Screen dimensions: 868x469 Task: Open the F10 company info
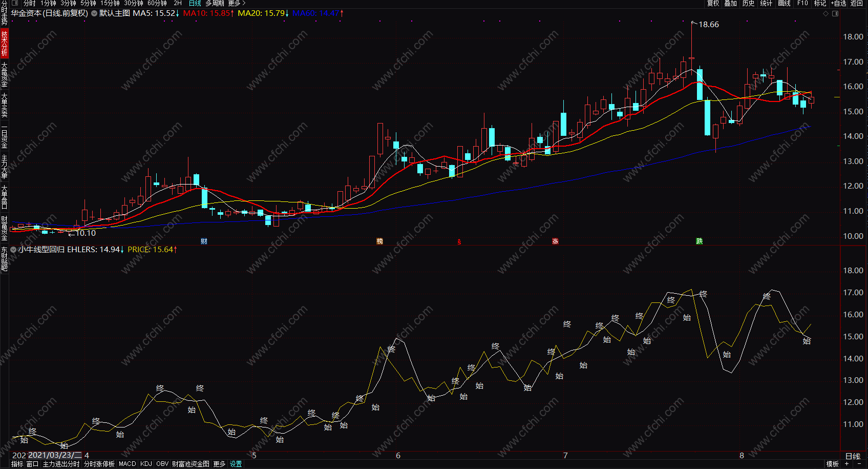[802, 3]
